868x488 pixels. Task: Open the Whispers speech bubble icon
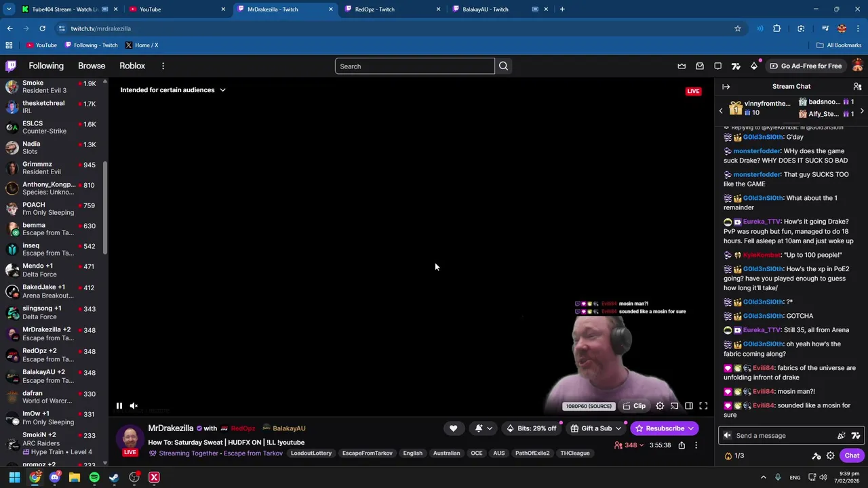click(717, 66)
